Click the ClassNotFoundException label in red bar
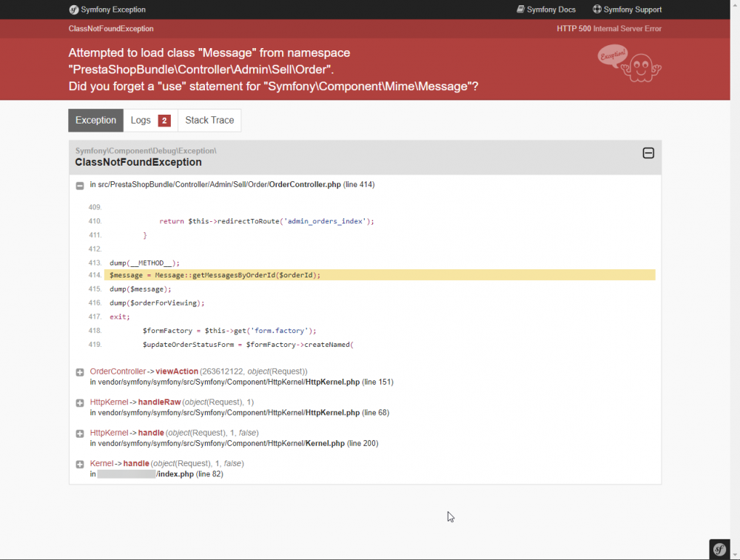 (x=111, y=29)
